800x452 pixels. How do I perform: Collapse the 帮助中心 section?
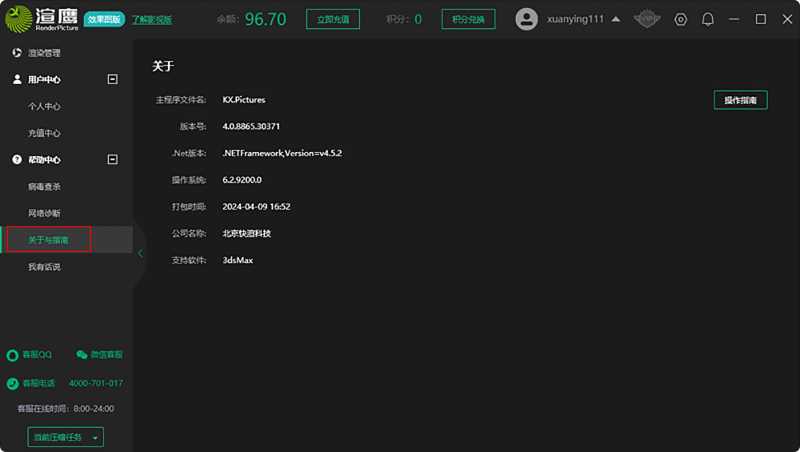tap(113, 159)
